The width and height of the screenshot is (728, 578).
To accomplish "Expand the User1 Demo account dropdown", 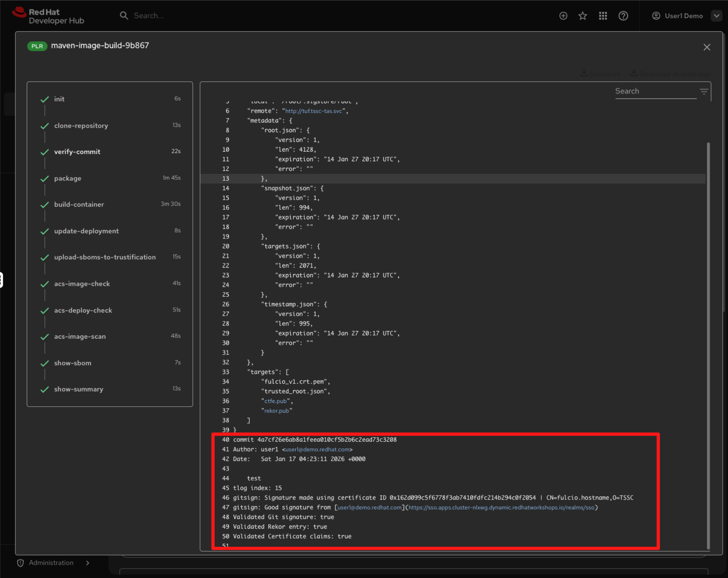I will [x=716, y=16].
